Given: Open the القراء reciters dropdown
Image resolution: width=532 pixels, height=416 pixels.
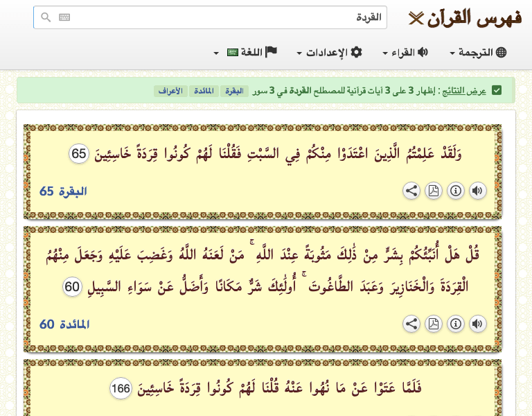Looking at the screenshot, I should point(405,53).
